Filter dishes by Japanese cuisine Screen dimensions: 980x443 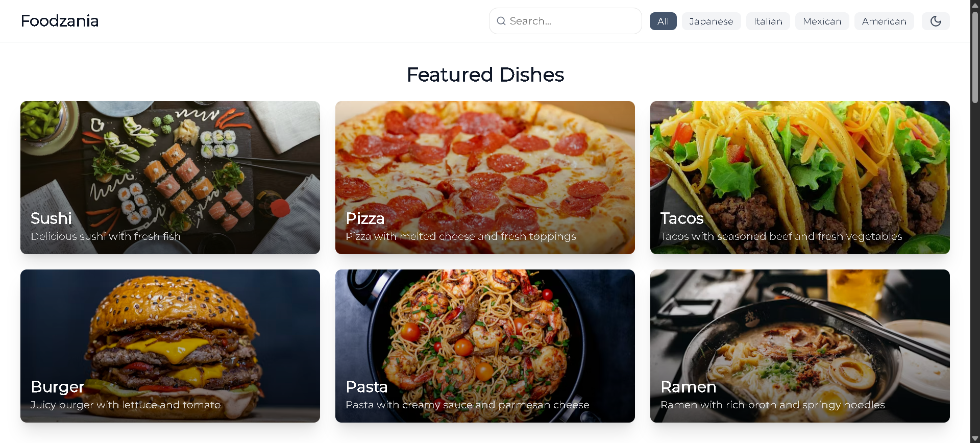(711, 21)
